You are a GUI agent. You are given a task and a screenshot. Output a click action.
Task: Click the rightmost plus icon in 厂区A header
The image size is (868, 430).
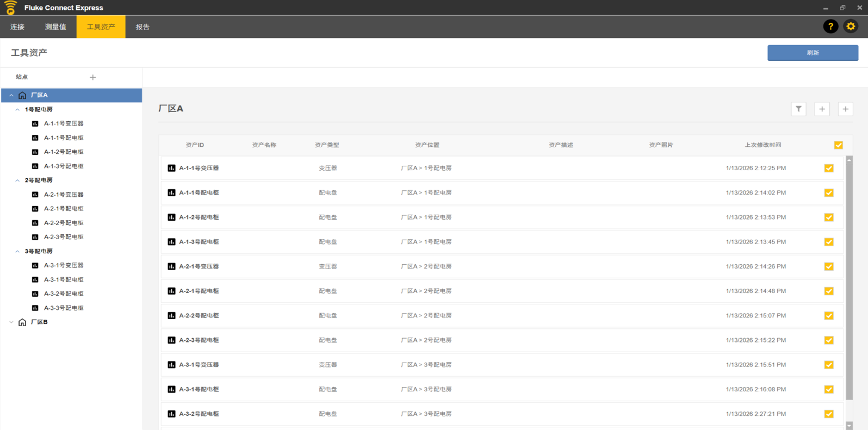tap(845, 109)
